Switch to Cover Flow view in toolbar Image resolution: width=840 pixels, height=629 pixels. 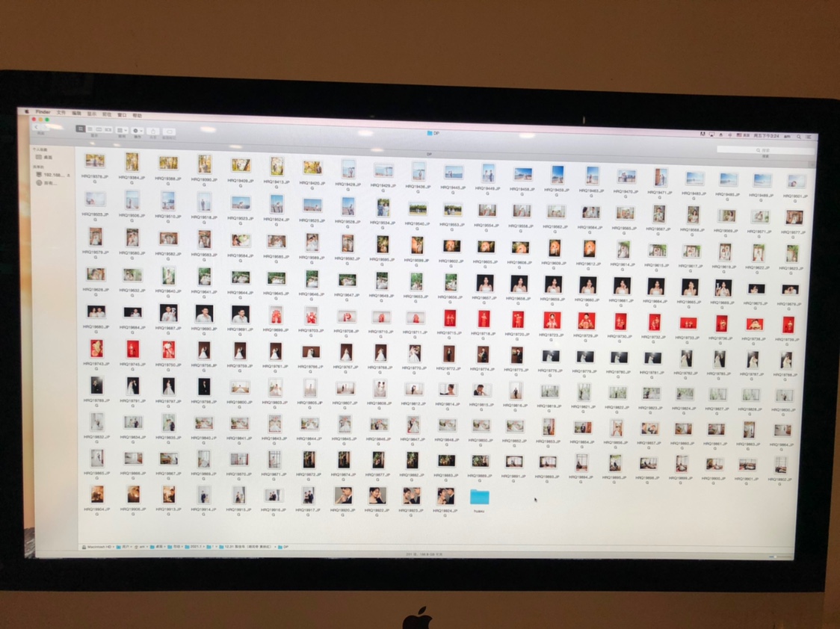tap(109, 130)
